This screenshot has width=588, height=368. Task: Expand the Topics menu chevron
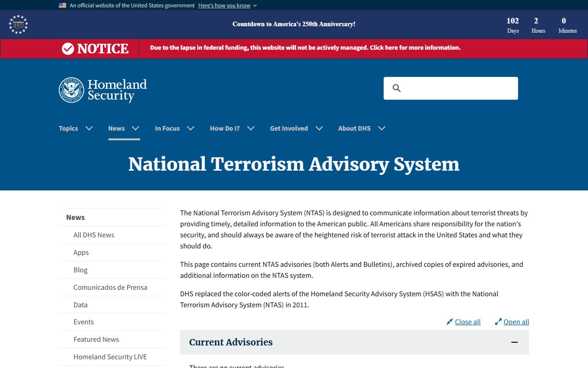tap(89, 128)
